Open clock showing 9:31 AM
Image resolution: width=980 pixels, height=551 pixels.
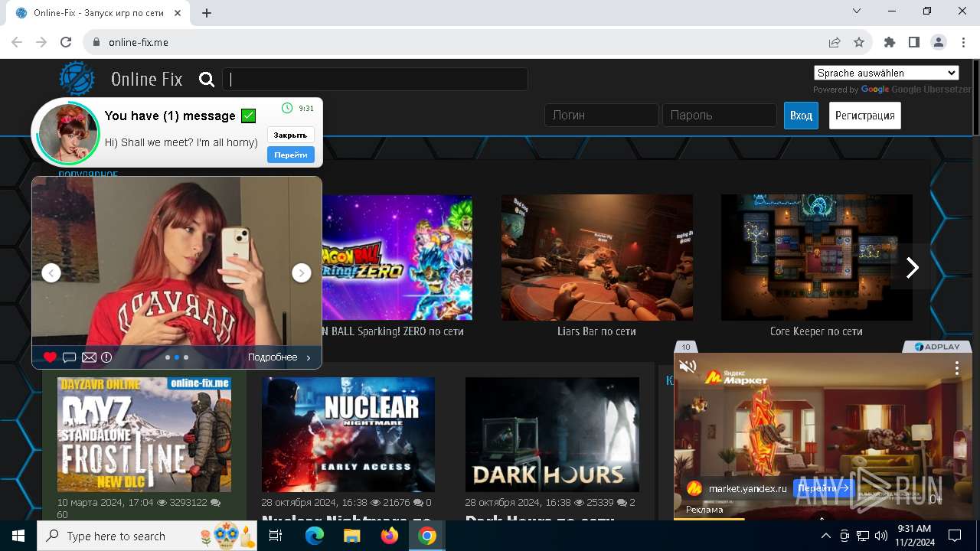[x=914, y=536]
